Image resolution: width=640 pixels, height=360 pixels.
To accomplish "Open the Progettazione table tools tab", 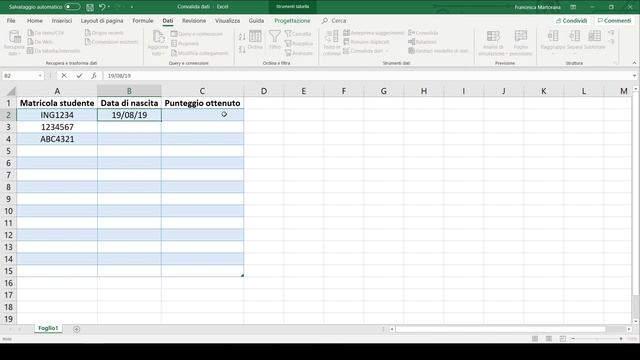I will pyautogui.click(x=292, y=20).
